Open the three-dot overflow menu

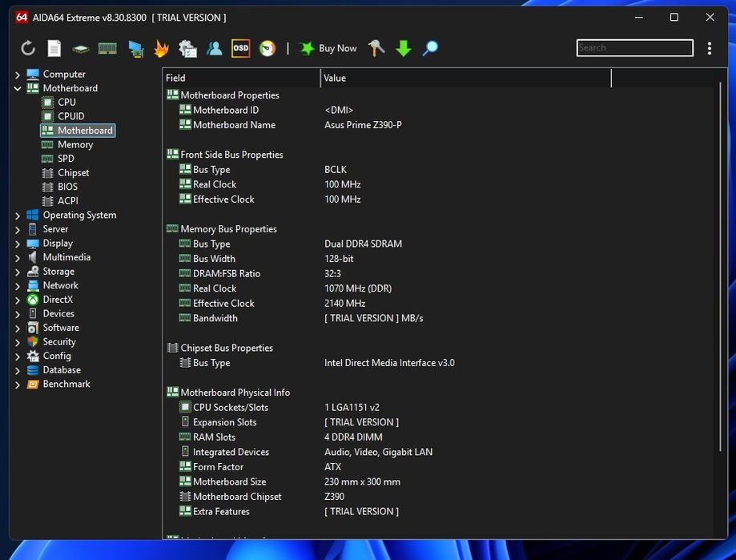[x=710, y=48]
